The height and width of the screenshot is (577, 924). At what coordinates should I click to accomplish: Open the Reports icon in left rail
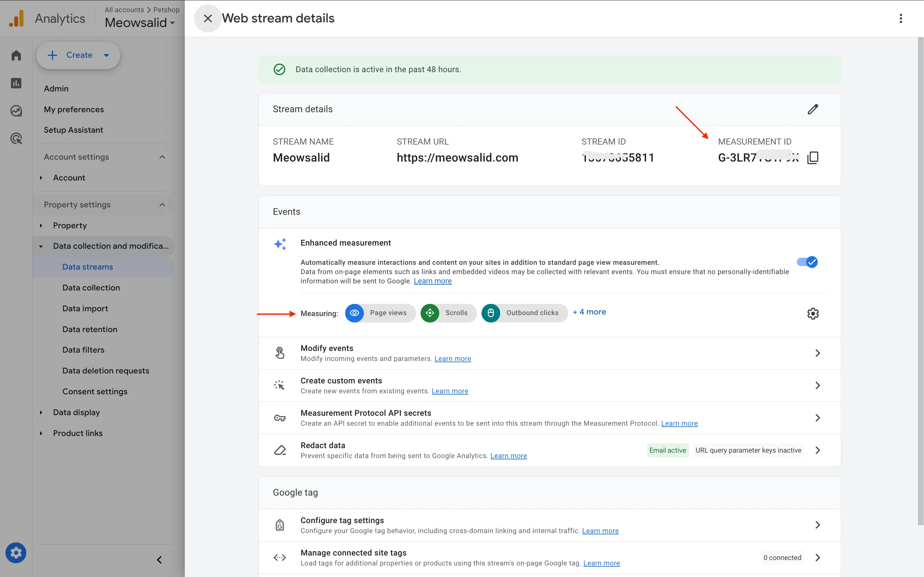coord(16,83)
